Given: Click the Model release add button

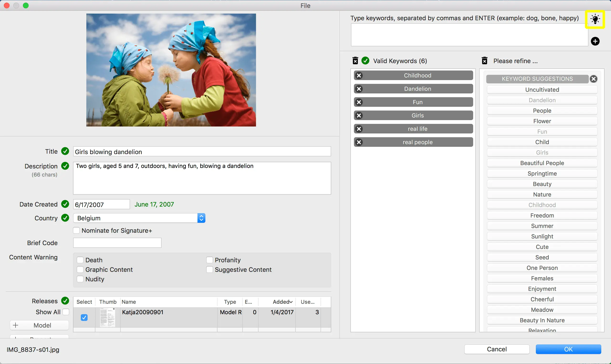Looking at the screenshot, I should [x=39, y=325].
